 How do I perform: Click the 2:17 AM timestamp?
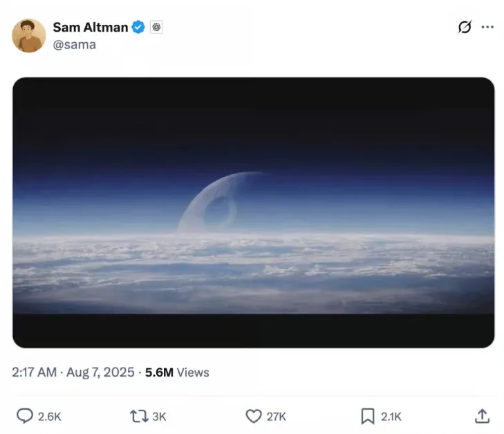click(34, 372)
